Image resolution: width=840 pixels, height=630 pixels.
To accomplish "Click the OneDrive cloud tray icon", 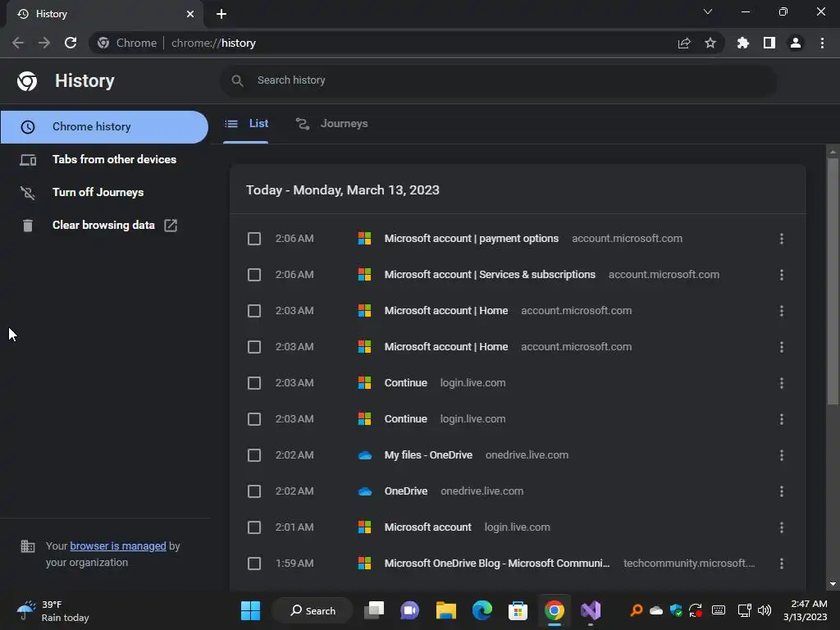I will point(656,610).
